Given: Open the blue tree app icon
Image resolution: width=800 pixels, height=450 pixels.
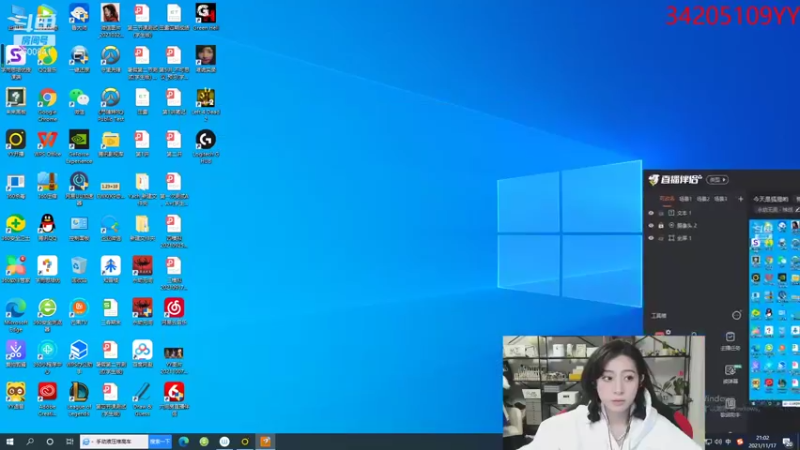Looking at the screenshot, I should (111, 265).
